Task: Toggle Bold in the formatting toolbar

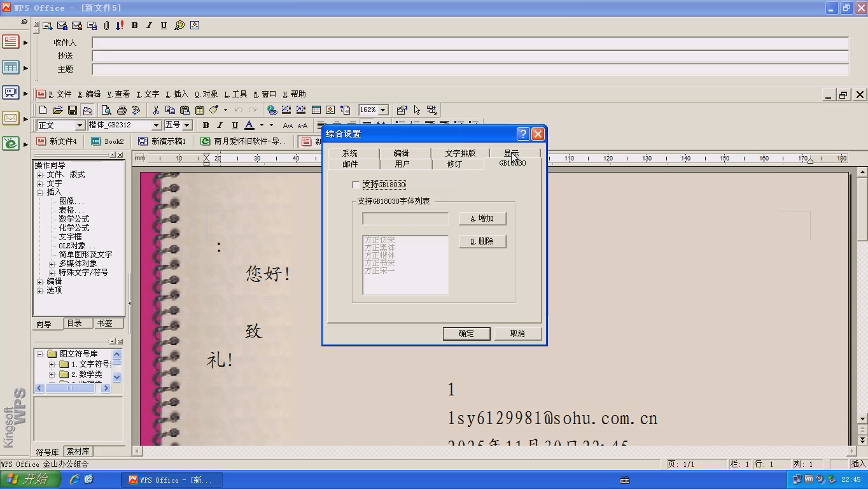Action: (206, 125)
